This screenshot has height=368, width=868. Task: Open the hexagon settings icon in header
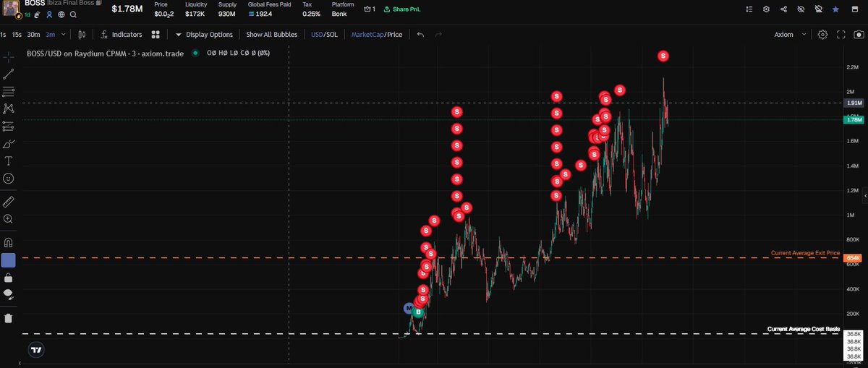(x=766, y=9)
